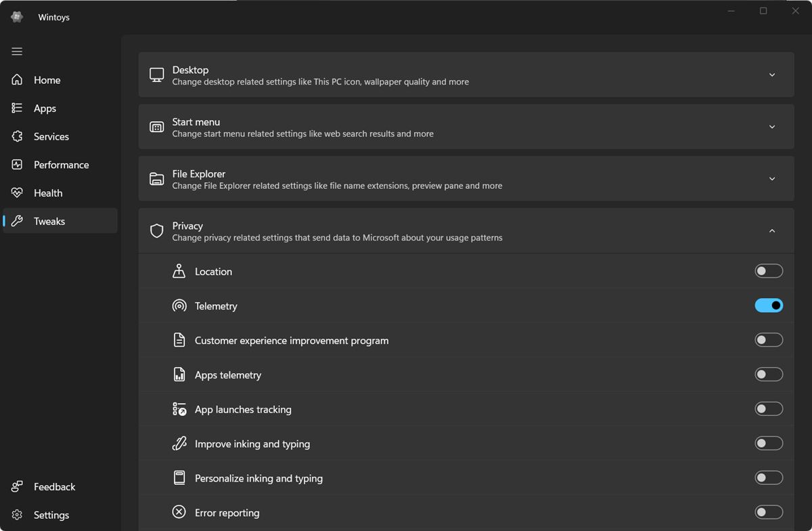
Task: Go to the Apps page
Action: pyautogui.click(x=60, y=108)
